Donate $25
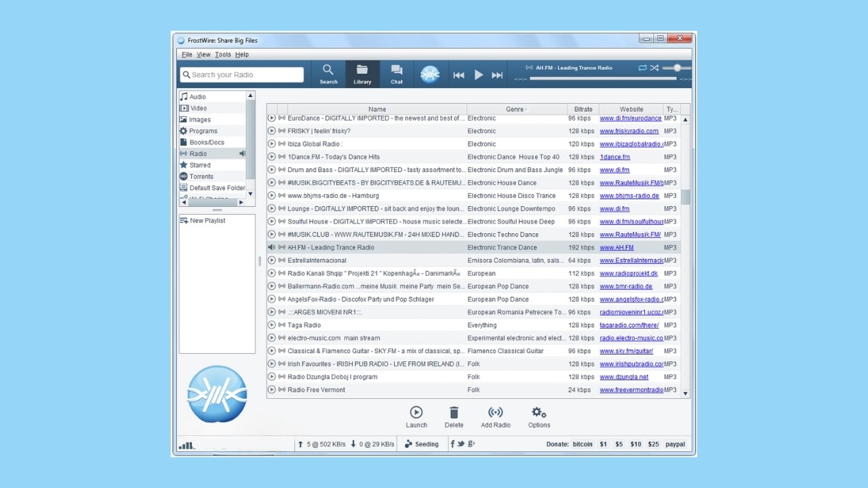The height and width of the screenshot is (488, 868). click(653, 445)
